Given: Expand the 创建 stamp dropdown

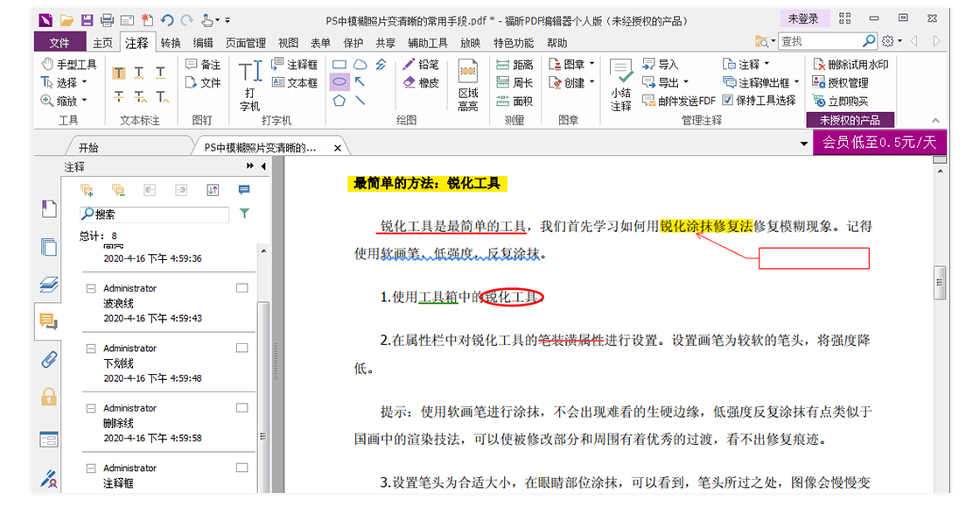Looking at the screenshot, I should (591, 82).
